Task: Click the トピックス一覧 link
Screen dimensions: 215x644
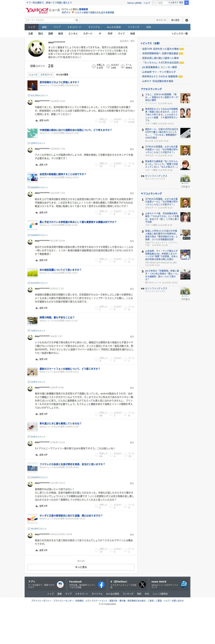Action: coord(180,34)
